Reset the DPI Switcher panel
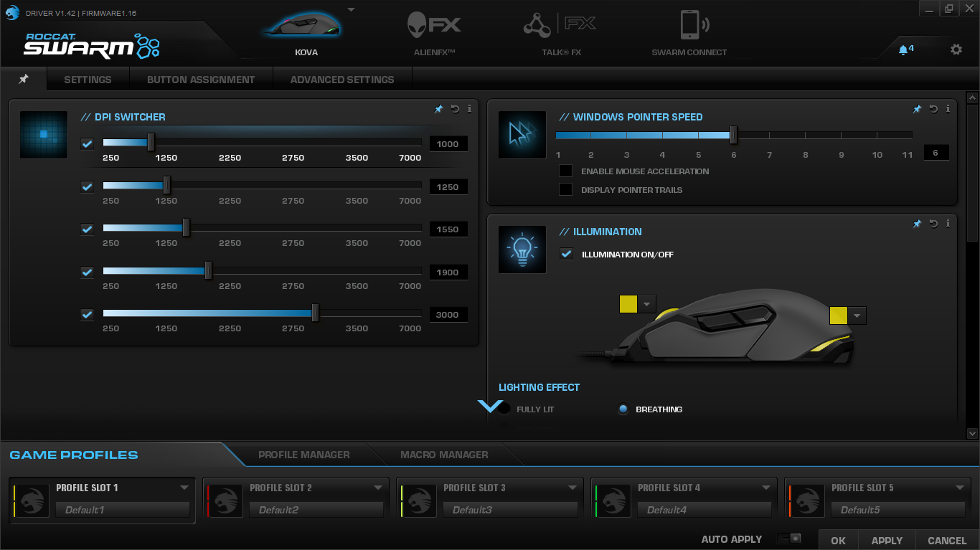 coord(455,109)
